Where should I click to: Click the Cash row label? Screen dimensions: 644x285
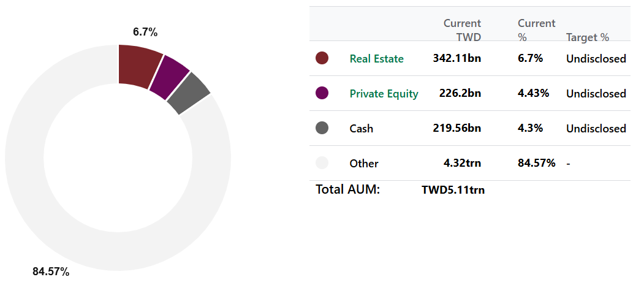tap(361, 129)
